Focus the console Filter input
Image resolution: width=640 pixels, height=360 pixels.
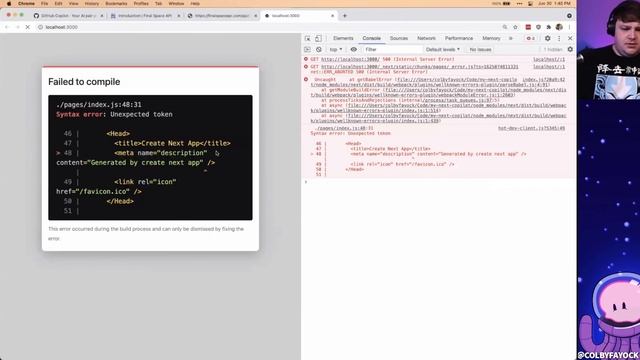[392, 49]
